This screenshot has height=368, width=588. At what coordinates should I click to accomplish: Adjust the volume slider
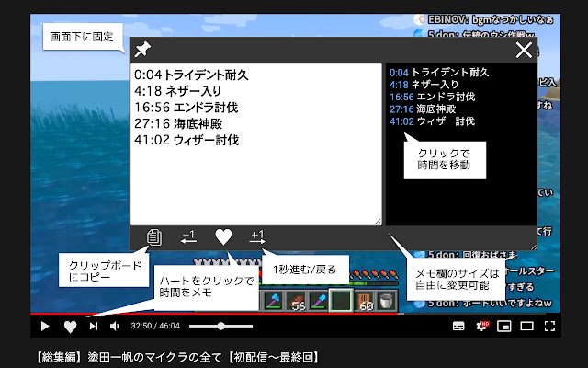click(x=220, y=326)
